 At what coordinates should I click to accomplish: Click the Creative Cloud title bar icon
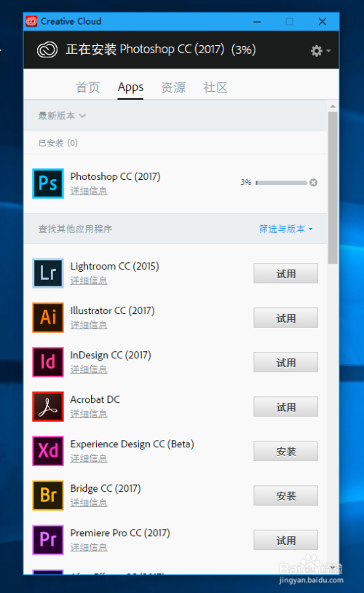pos(31,21)
